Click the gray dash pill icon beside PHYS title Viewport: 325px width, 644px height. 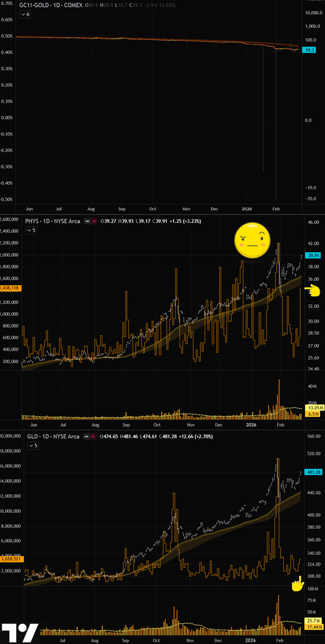87,221
